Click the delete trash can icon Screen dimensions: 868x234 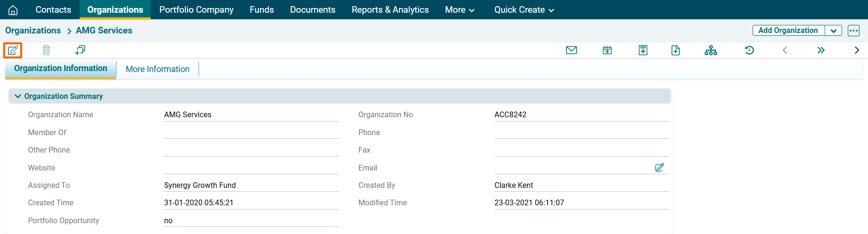(x=46, y=50)
